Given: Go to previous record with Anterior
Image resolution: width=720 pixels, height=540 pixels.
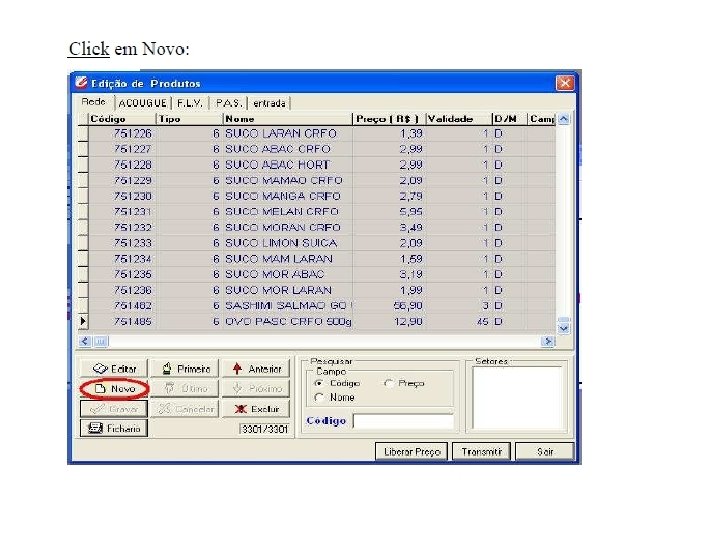Looking at the screenshot, I should click(x=256, y=369).
